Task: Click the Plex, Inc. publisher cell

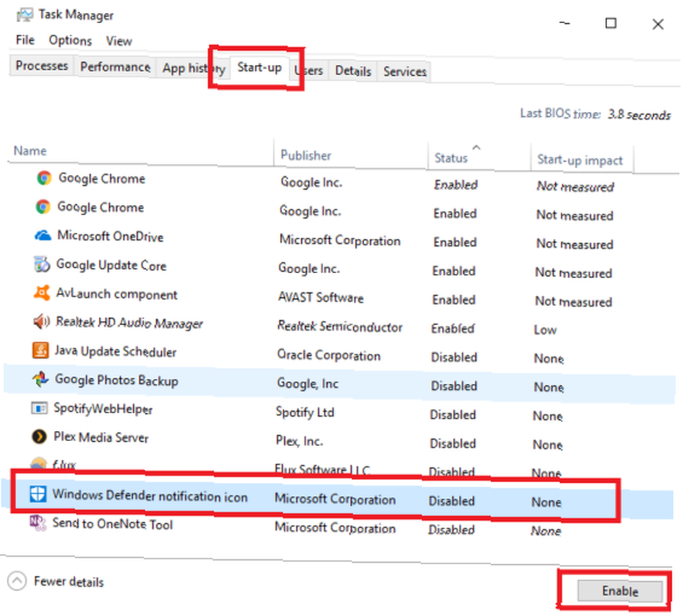Action: pyautogui.click(x=299, y=441)
